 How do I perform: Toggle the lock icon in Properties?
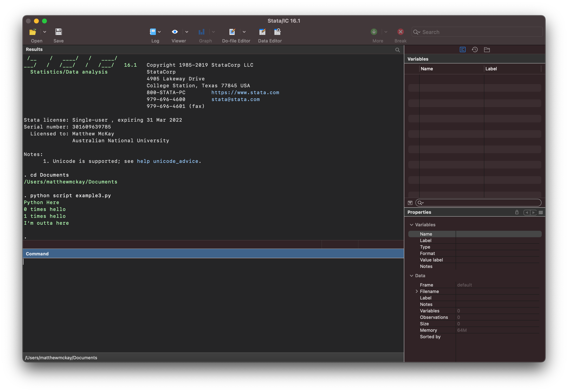[x=517, y=212]
